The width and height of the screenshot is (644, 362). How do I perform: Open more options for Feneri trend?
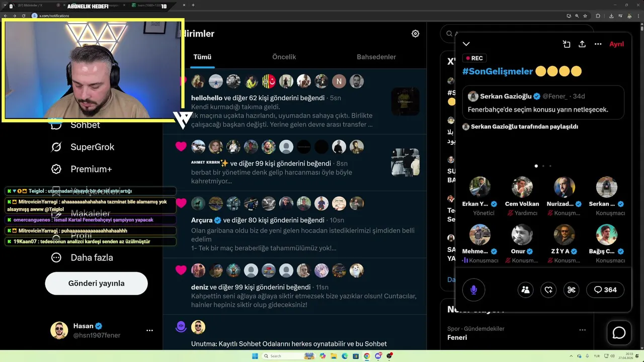pos(583,330)
